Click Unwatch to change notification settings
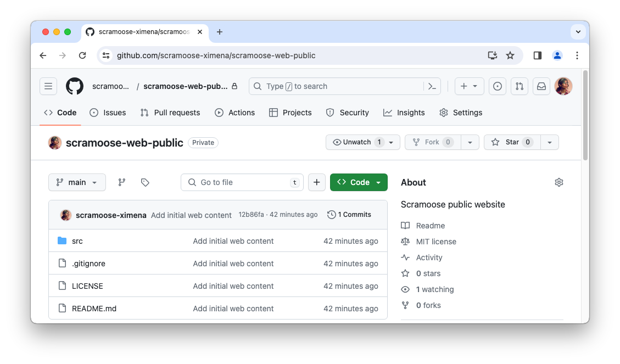This screenshot has height=364, width=620. pos(362,142)
